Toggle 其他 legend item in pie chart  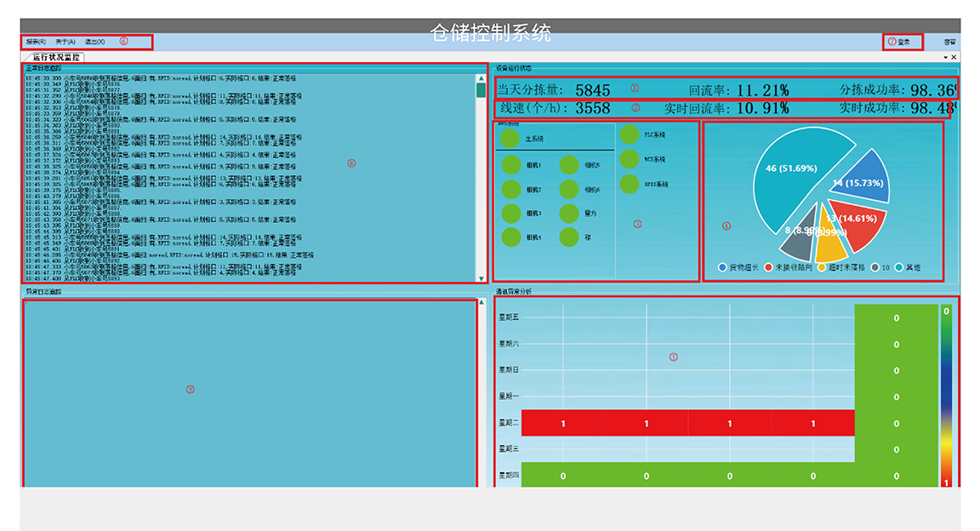(899, 267)
